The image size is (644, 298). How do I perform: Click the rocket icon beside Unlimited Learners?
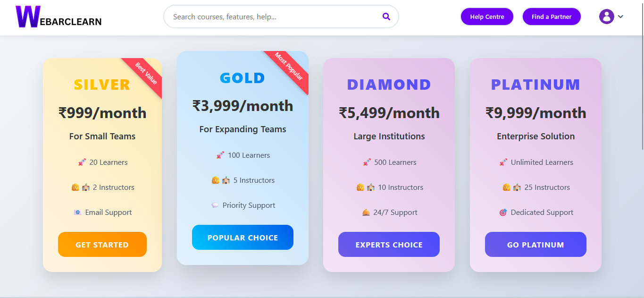503,162
